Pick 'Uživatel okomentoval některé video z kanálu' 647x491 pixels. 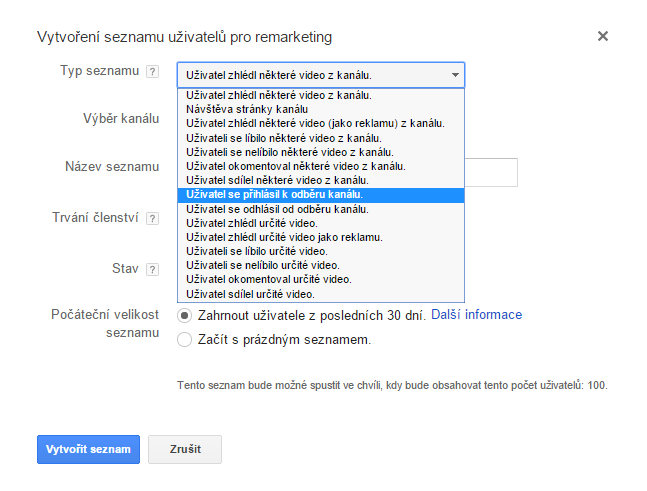[x=321, y=166]
